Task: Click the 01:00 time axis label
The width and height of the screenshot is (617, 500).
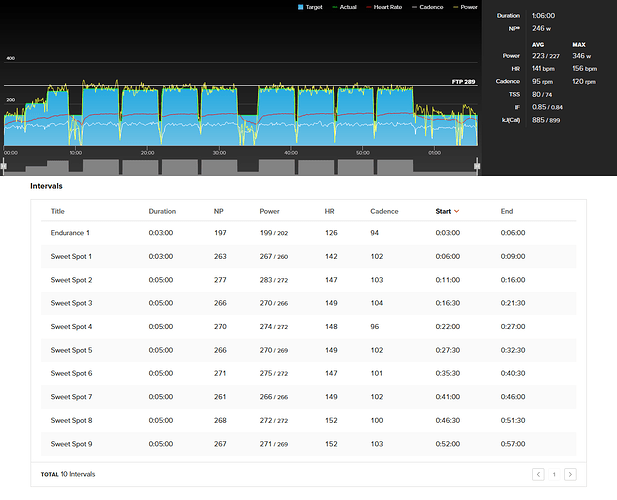Action: click(434, 153)
